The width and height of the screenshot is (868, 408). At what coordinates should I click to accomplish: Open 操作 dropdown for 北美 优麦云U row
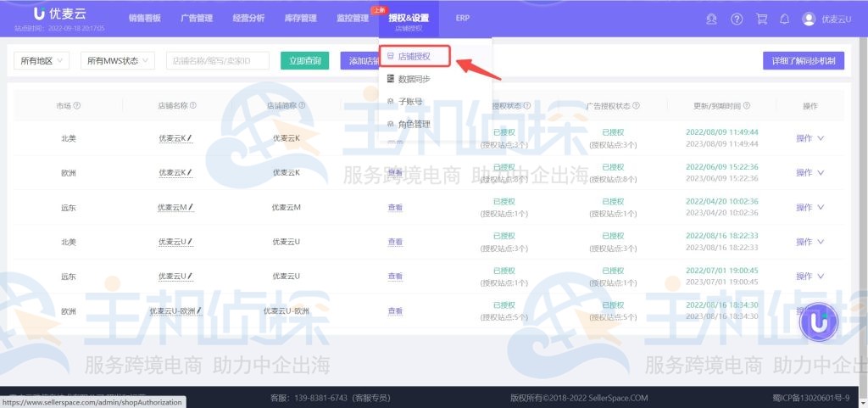[x=810, y=242]
